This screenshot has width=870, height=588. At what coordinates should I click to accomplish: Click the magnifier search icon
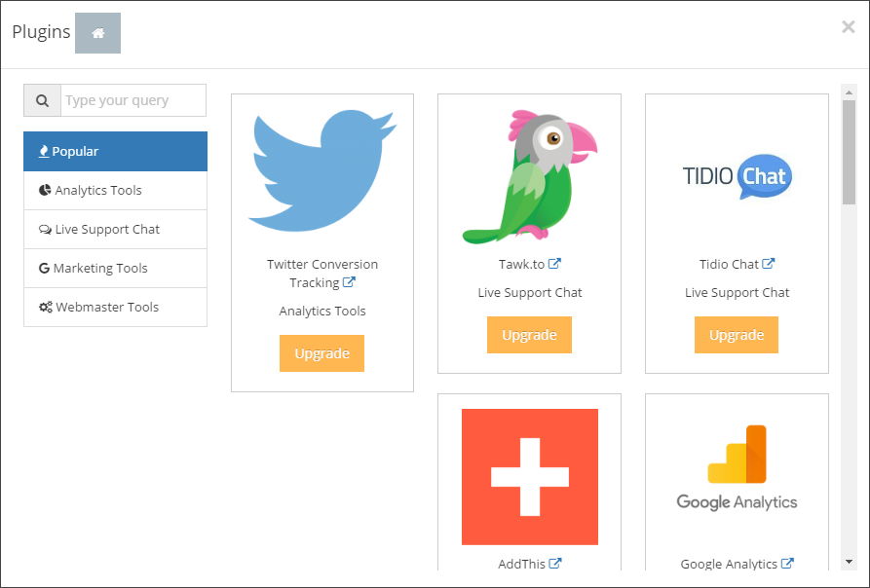point(42,100)
